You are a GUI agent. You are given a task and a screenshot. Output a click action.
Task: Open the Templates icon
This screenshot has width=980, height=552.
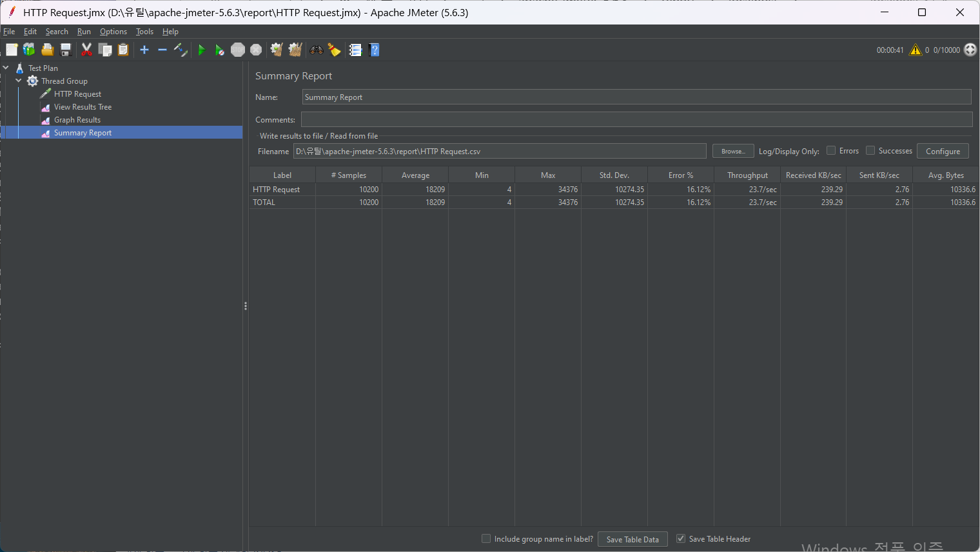29,50
